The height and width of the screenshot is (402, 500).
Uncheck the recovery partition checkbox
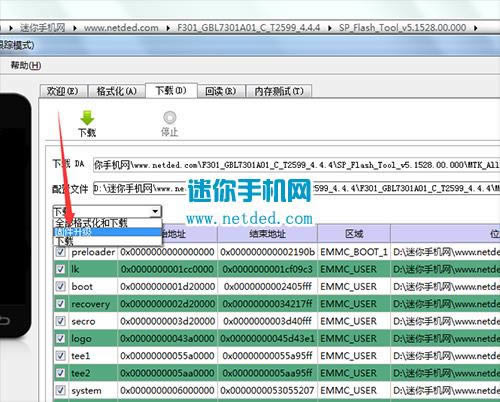point(60,304)
